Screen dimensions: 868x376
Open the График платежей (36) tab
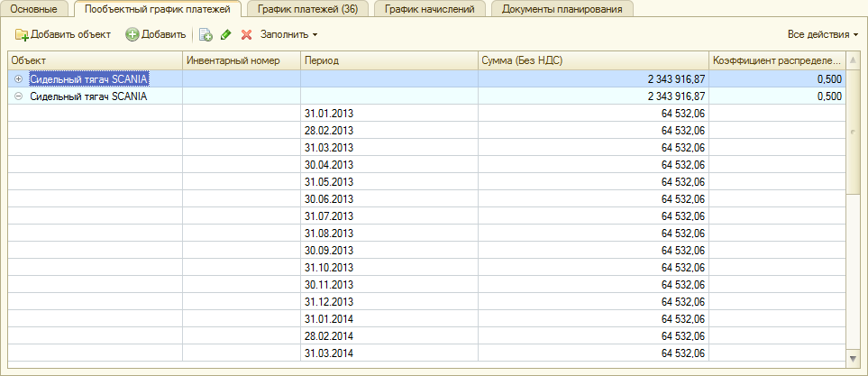(x=306, y=9)
